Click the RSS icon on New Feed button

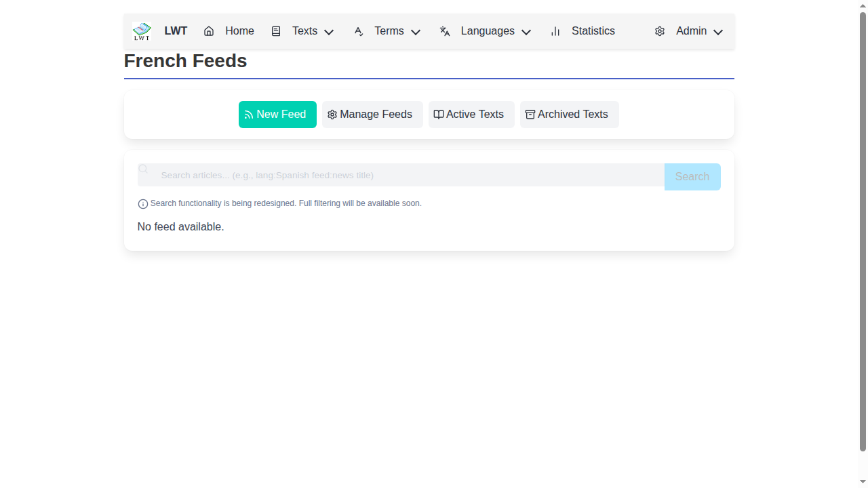click(x=250, y=114)
